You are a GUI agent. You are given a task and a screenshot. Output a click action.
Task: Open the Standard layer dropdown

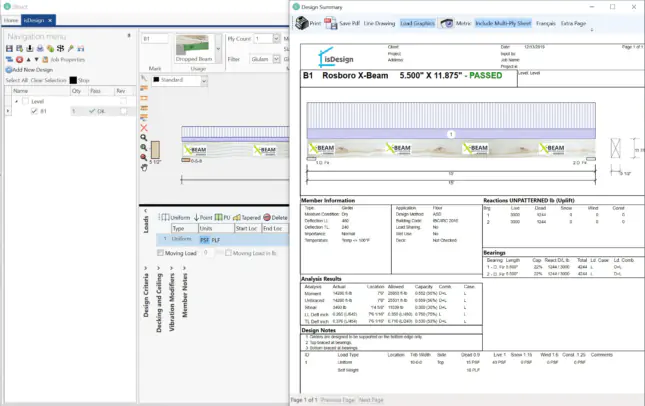point(204,81)
